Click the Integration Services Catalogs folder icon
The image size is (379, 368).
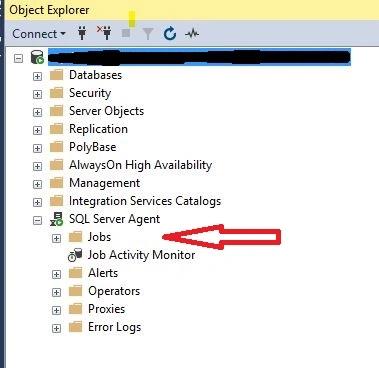(56, 201)
